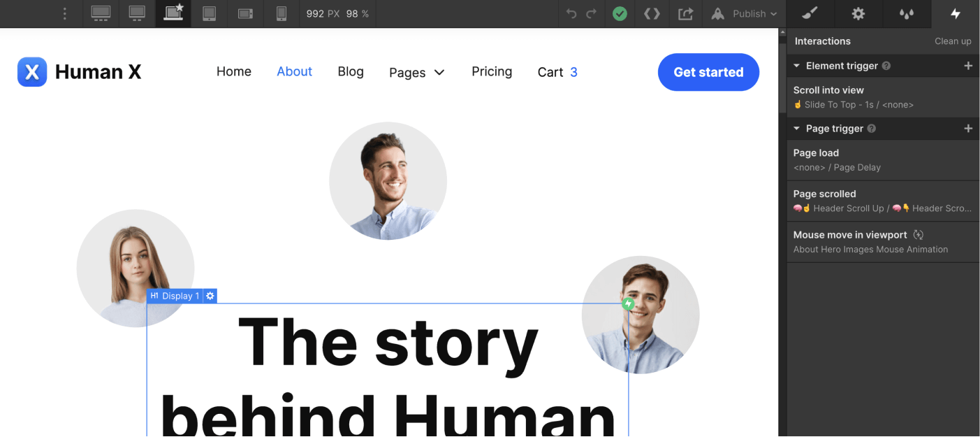Click the green add element button on the image
Image resolution: width=980 pixels, height=437 pixels.
coord(628,303)
